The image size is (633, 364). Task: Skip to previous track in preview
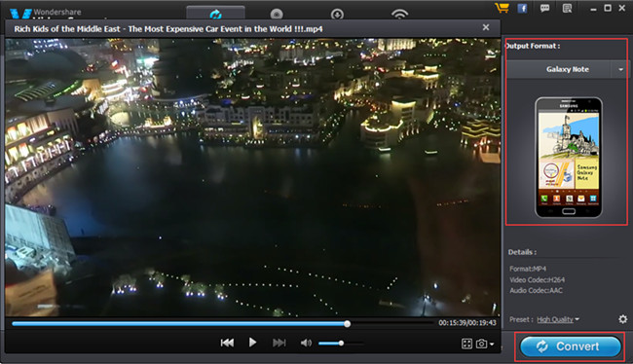[227, 343]
